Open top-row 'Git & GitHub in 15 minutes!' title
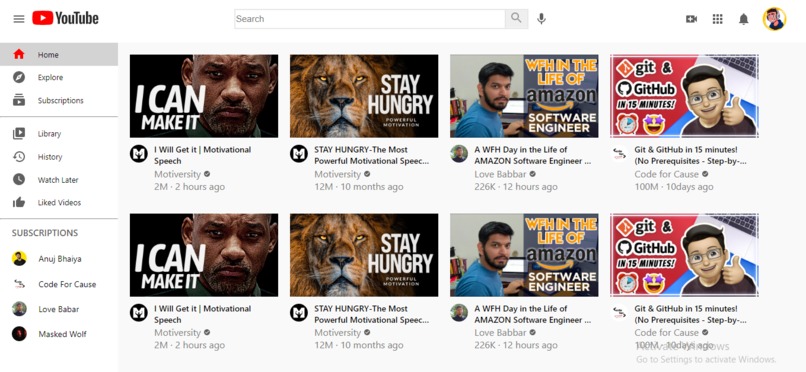The height and width of the screenshot is (372, 806). tap(690, 155)
